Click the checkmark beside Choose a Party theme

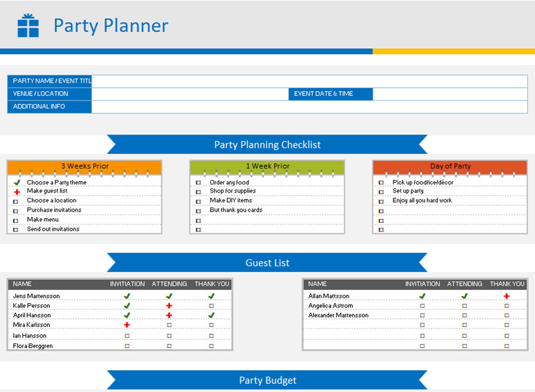point(17,182)
